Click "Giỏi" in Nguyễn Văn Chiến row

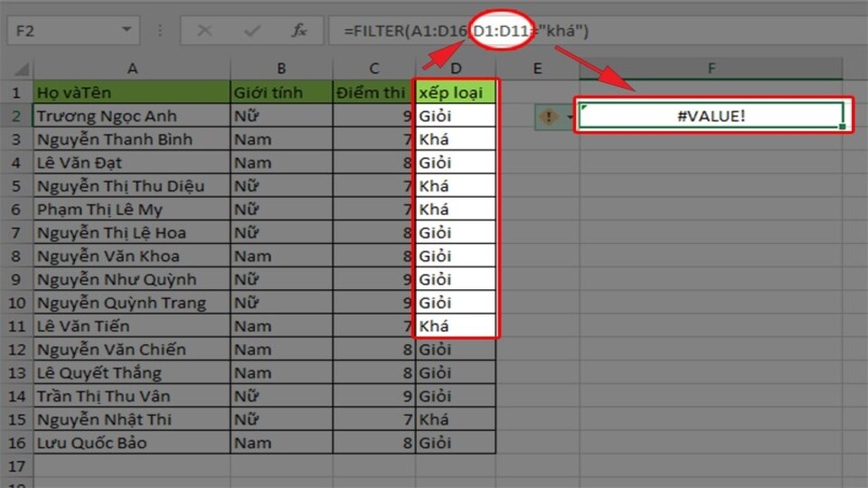(456, 350)
